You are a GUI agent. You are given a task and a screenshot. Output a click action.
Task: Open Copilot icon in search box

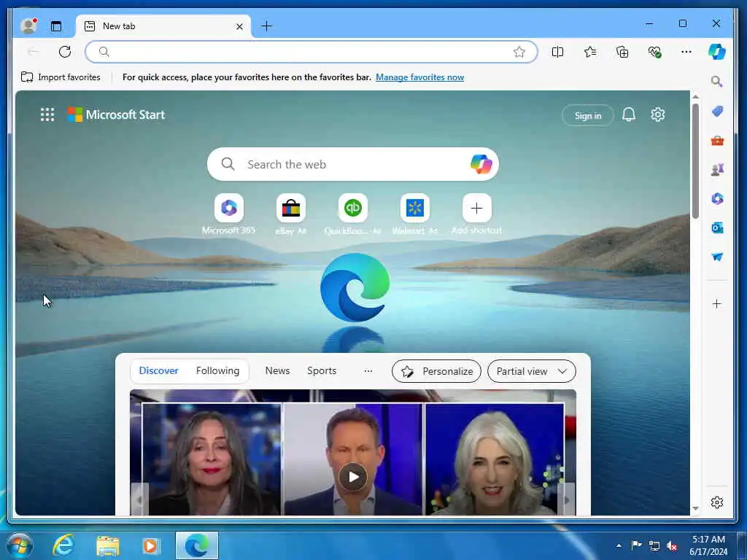pos(481,164)
